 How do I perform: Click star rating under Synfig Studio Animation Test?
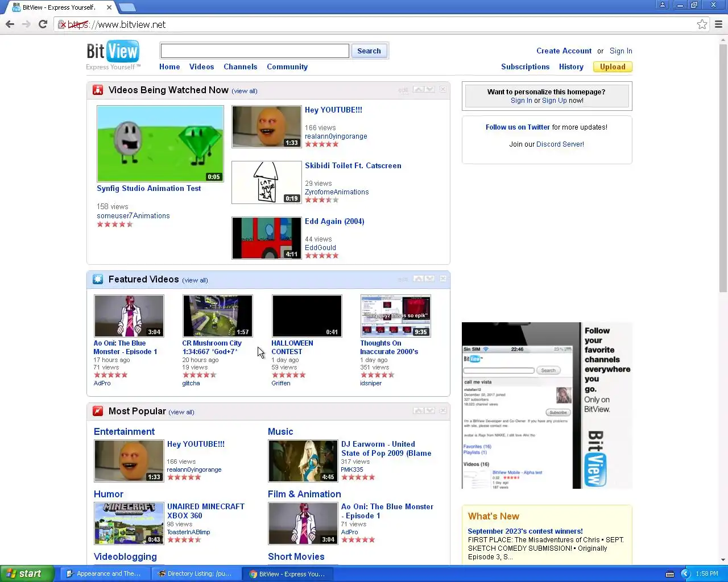coord(114,225)
